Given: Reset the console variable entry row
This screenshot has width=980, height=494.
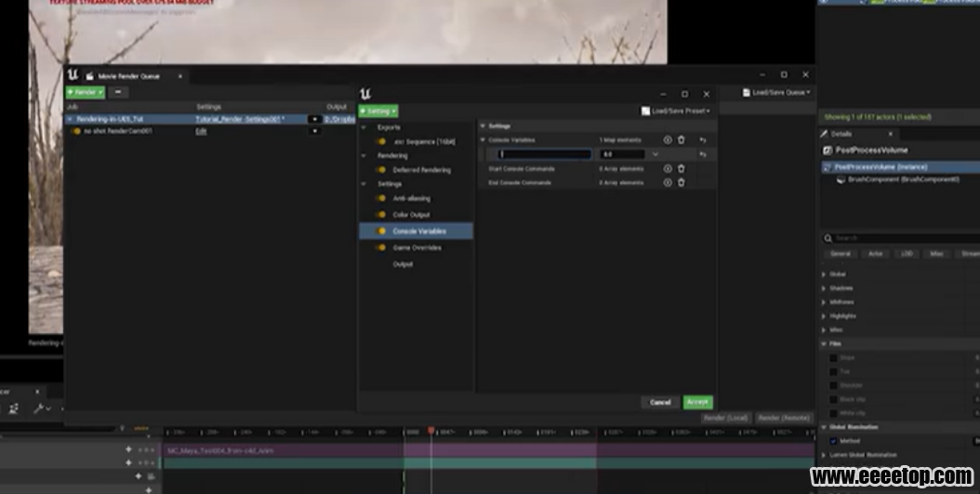Looking at the screenshot, I should tap(703, 154).
